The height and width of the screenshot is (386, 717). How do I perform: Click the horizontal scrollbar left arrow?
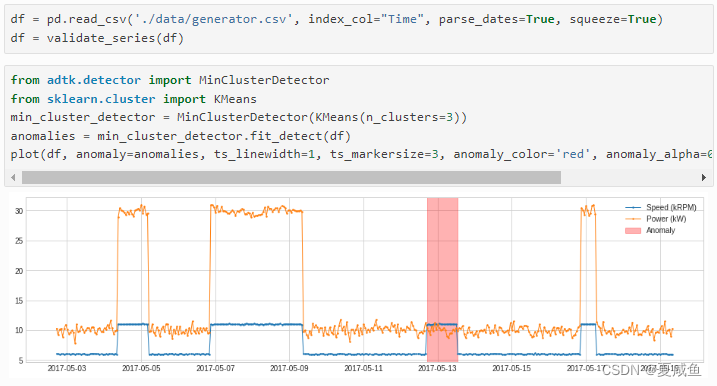[13, 177]
